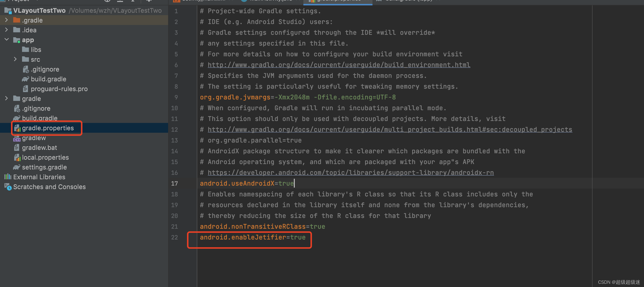Click the decoupled projects documentation URL
644x287 pixels.
[x=389, y=129]
